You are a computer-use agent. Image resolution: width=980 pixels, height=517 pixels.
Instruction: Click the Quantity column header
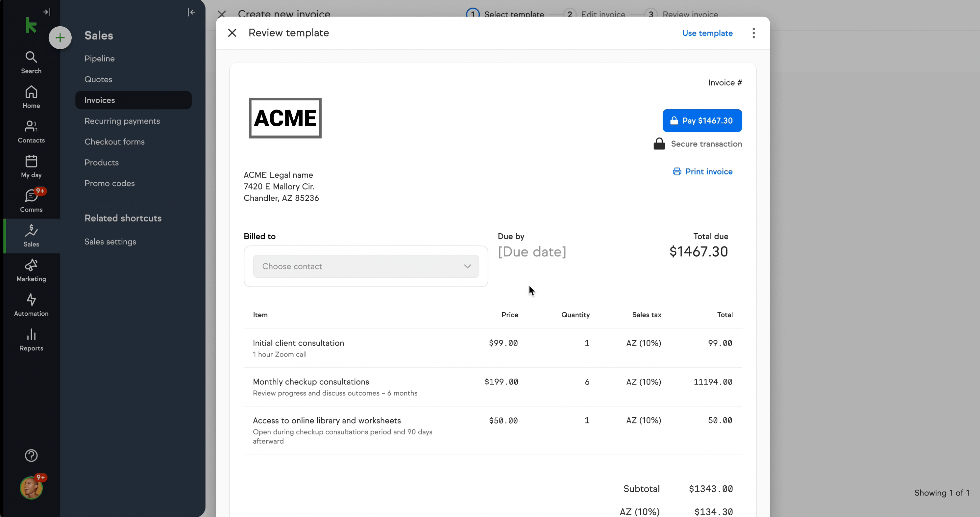(575, 315)
